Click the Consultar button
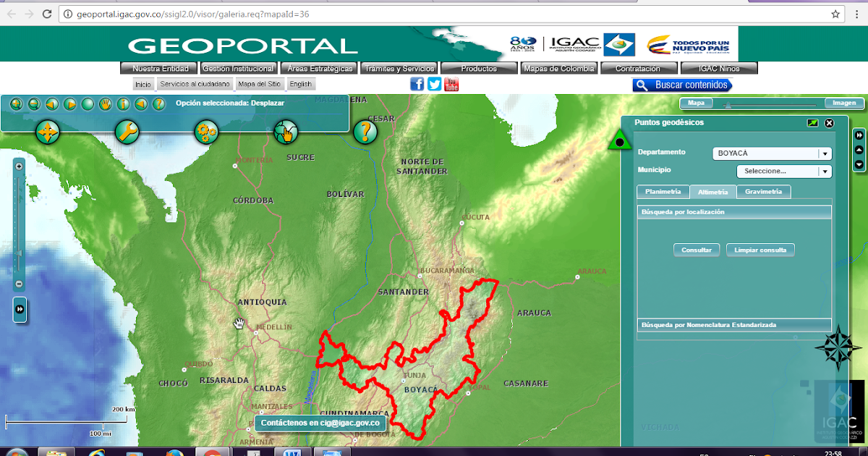868x456 pixels. (696, 249)
